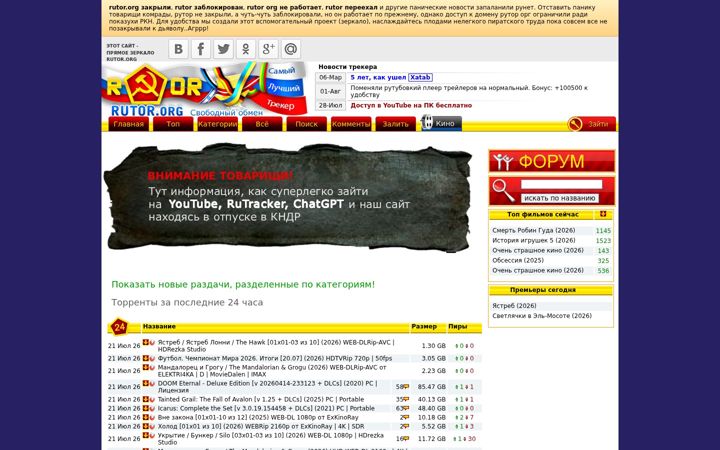Viewport: 720px width, 450px height.
Task: Open the Залить upload tab
Action: [x=396, y=124]
